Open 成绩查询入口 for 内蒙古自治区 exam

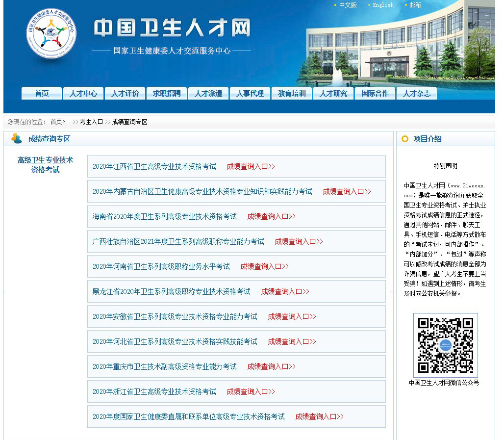[347, 191]
